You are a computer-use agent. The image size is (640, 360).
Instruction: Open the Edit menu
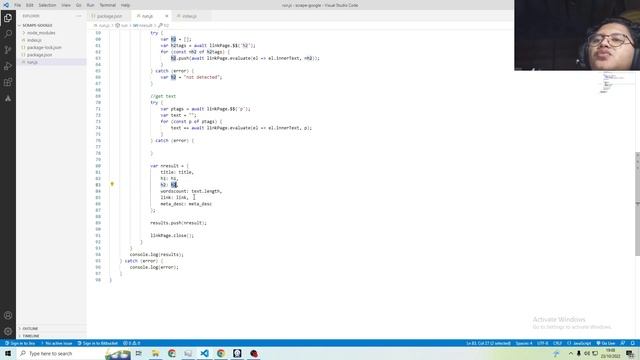(x=30, y=5)
